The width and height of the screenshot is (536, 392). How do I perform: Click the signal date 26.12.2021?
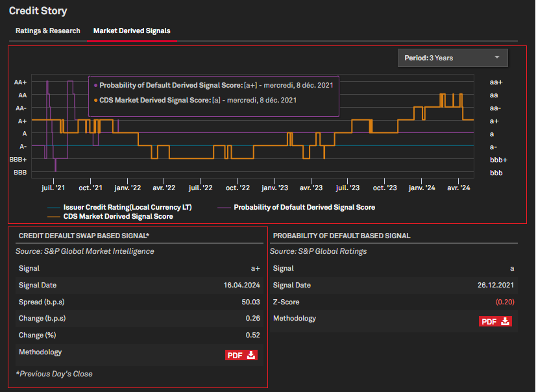coord(495,285)
